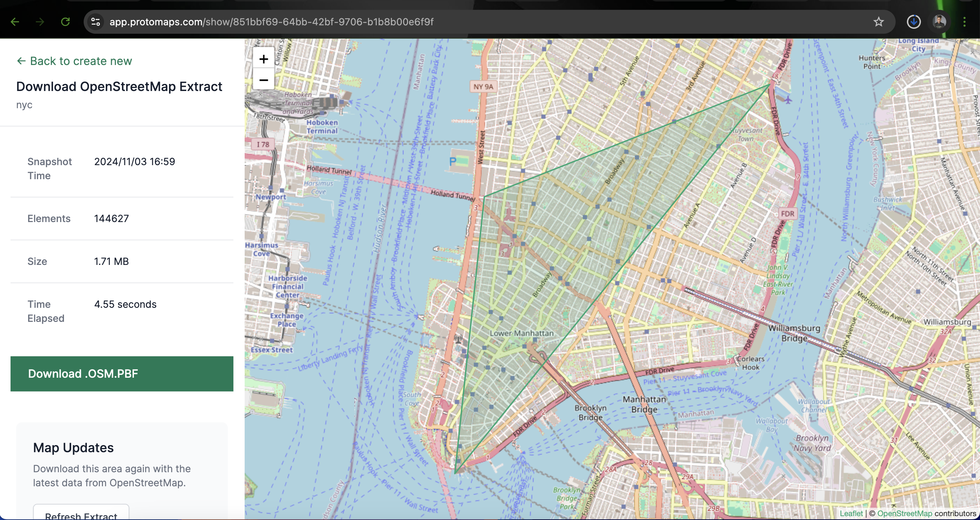Open the Chrome three-dot menu
Image resolution: width=980 pixels, height=520 pixels.
pos(965,22)
